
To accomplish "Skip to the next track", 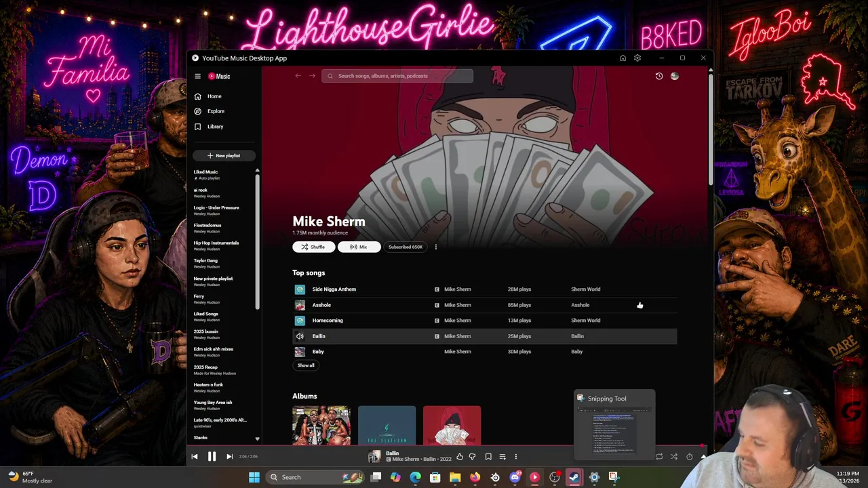I will click(x=229, y=457).
